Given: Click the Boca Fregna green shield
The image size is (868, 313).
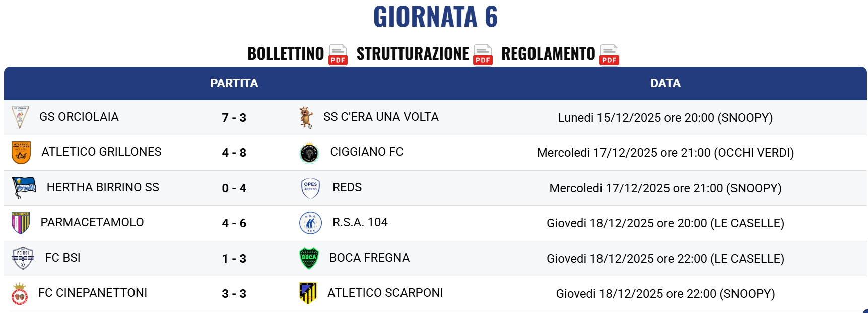Looking at the screenshot, I should tap(309, 258).
